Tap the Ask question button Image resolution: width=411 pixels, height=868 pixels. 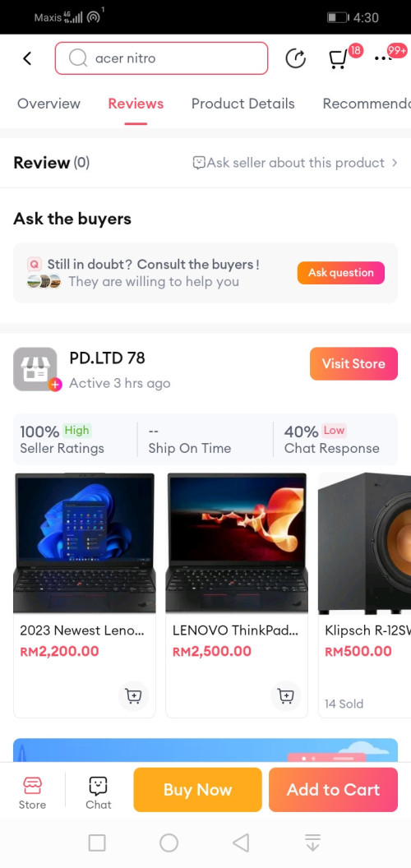pyautogui.click(x=340, y=273)
